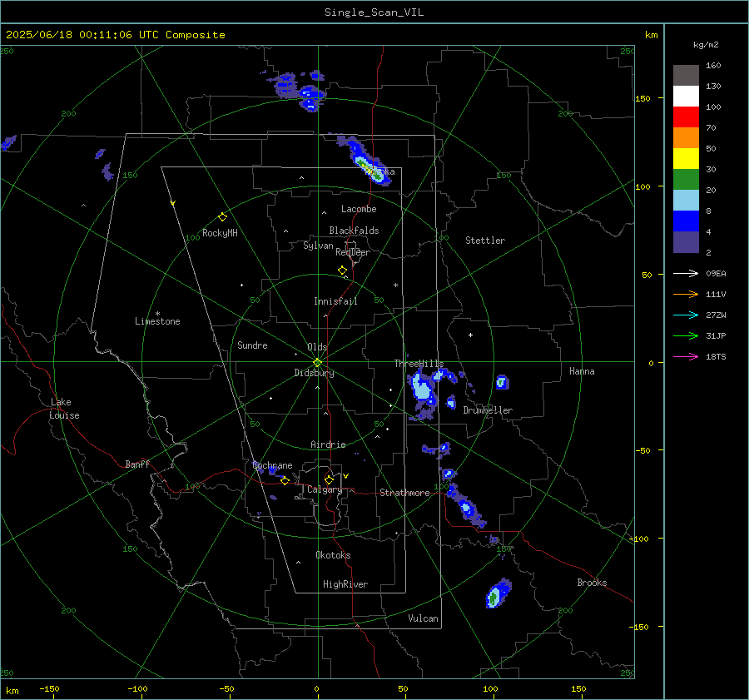Click the Cochrane town label
This screenshot has width=749, height=700.
(x=272, y=465)
